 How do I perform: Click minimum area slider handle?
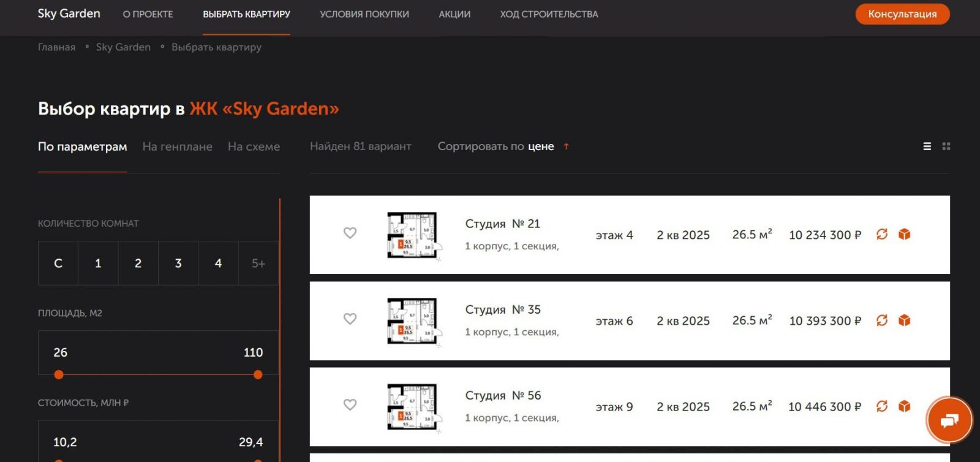(59, 374)
